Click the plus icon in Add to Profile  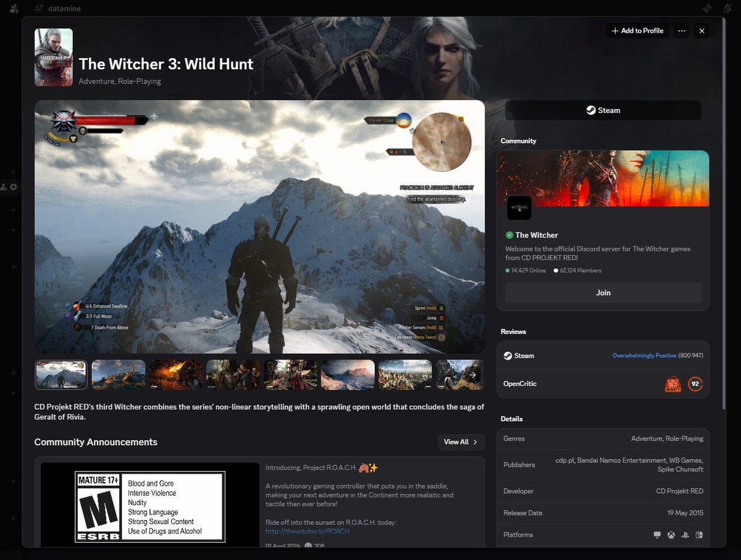point(614,31)
